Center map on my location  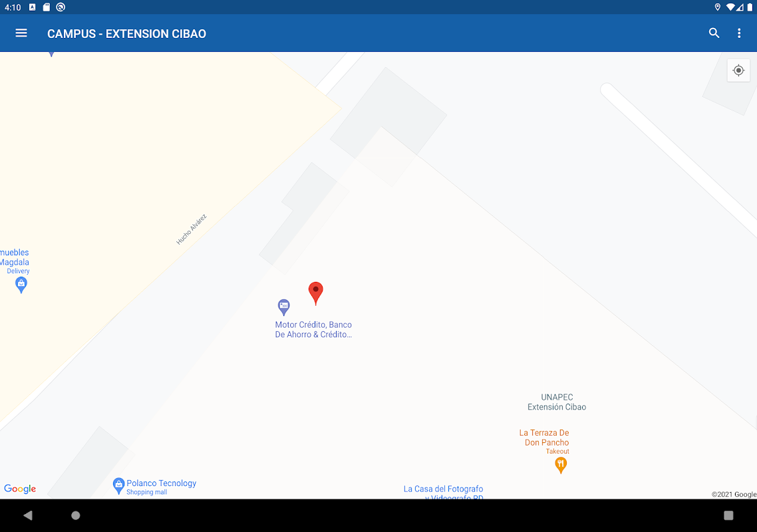pyautogui.click(x=738, y=70)
